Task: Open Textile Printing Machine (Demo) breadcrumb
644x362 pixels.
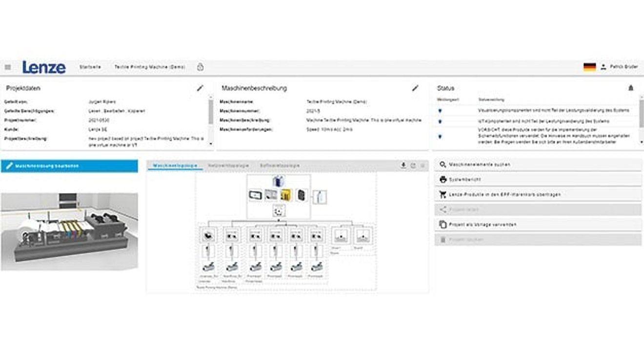Action: (150, 67)
